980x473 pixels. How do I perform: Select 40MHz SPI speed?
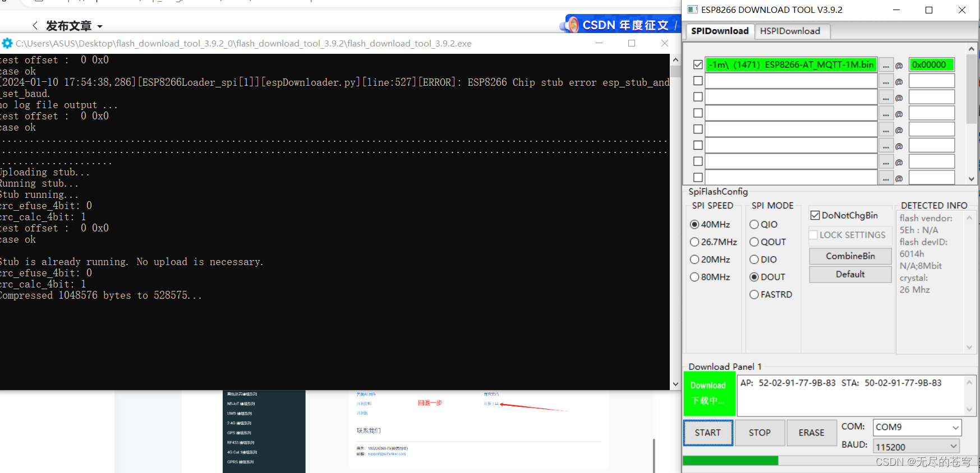[710, 224]
